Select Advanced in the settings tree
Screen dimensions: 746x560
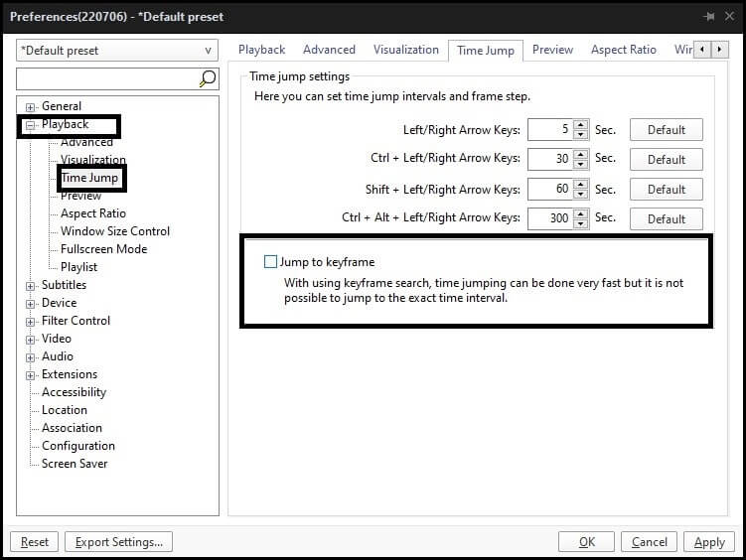(x=86, y=142)
